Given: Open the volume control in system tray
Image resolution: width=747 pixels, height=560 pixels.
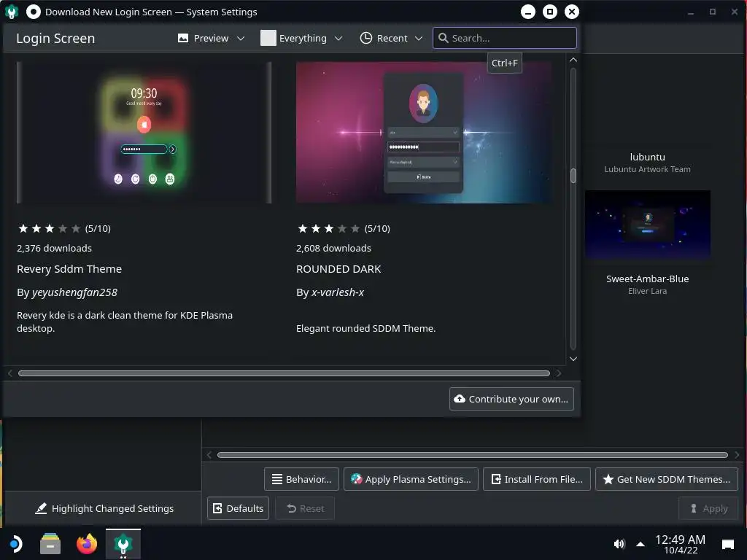Looking at the screenshot, I should 619,544.
